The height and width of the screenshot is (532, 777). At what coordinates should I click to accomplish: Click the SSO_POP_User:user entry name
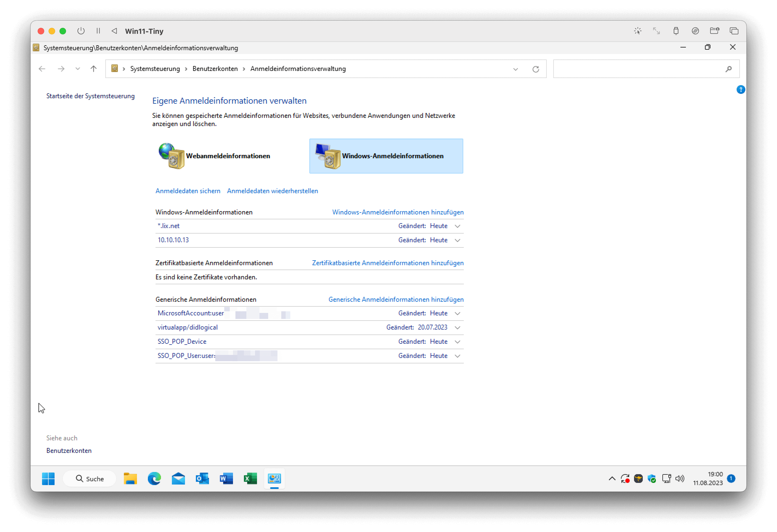(x=187, y=355)
